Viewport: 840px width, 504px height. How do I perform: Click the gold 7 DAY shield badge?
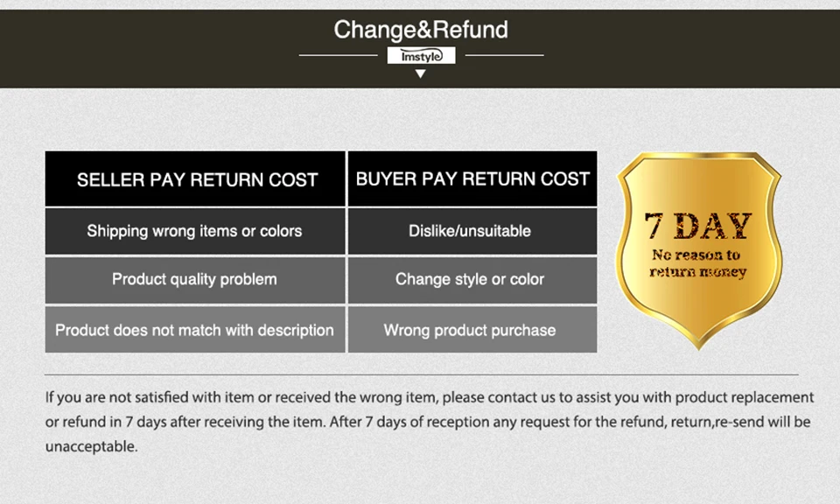point(698,250)
